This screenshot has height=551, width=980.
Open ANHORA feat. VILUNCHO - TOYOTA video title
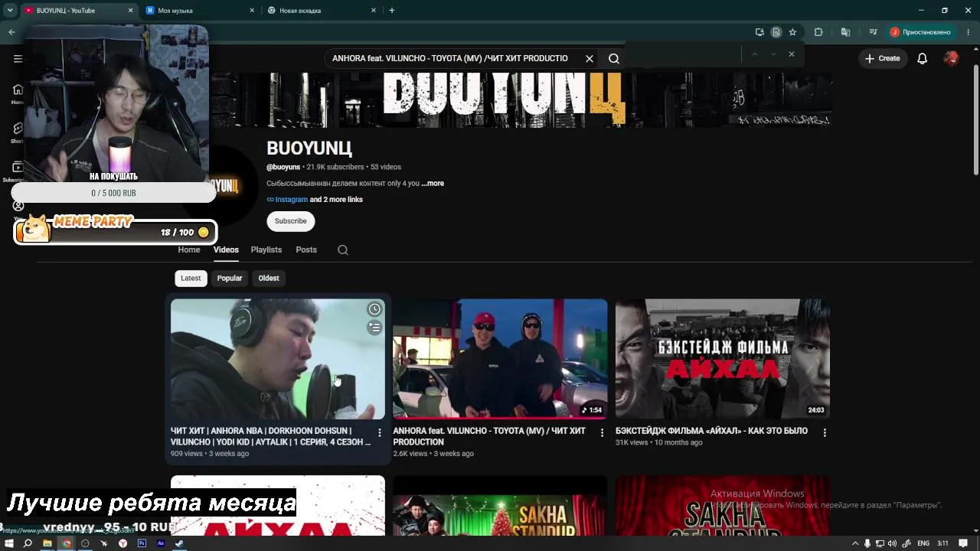489,436
